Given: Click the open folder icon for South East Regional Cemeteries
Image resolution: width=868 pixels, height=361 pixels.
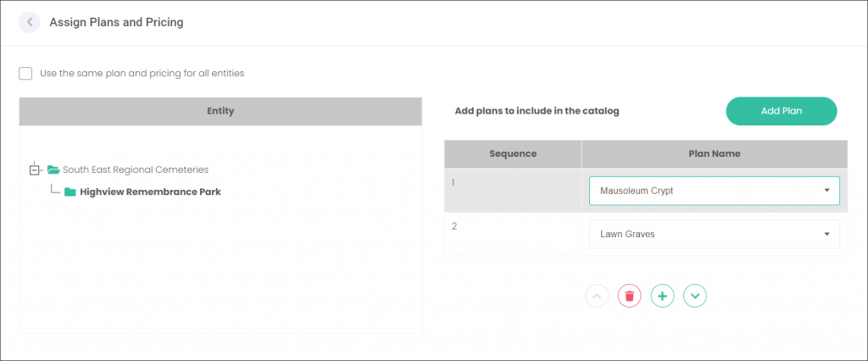Looking at the screenshot, I should 53,169.
